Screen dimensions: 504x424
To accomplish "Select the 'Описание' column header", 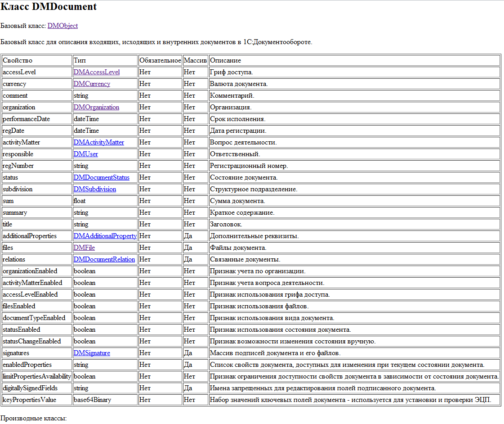I will point(354,60).
